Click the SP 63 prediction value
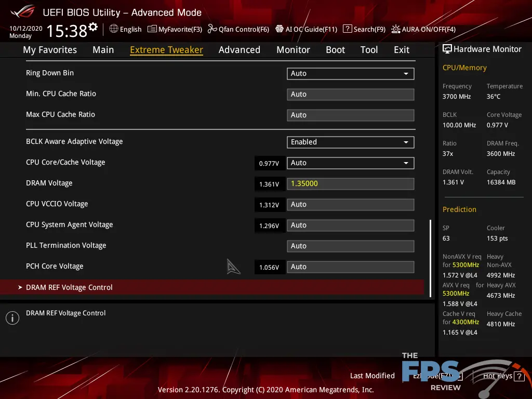This screenshot has height=399, width=532. [x=446, y=238]
